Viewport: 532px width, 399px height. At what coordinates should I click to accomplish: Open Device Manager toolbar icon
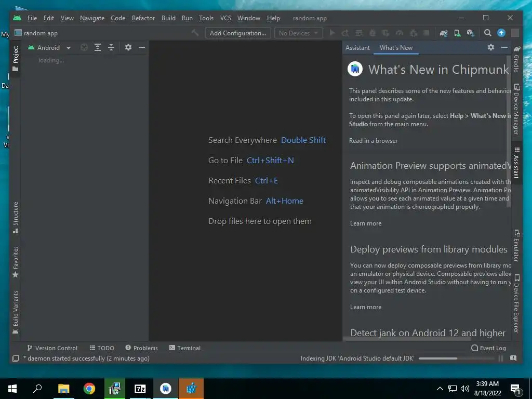pos(457,33)
